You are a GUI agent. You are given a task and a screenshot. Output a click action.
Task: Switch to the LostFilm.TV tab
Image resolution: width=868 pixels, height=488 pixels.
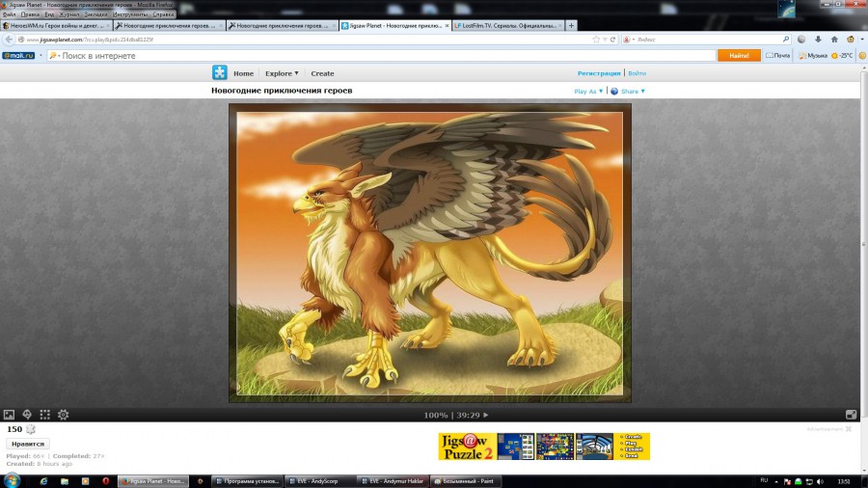coord(506,26)
